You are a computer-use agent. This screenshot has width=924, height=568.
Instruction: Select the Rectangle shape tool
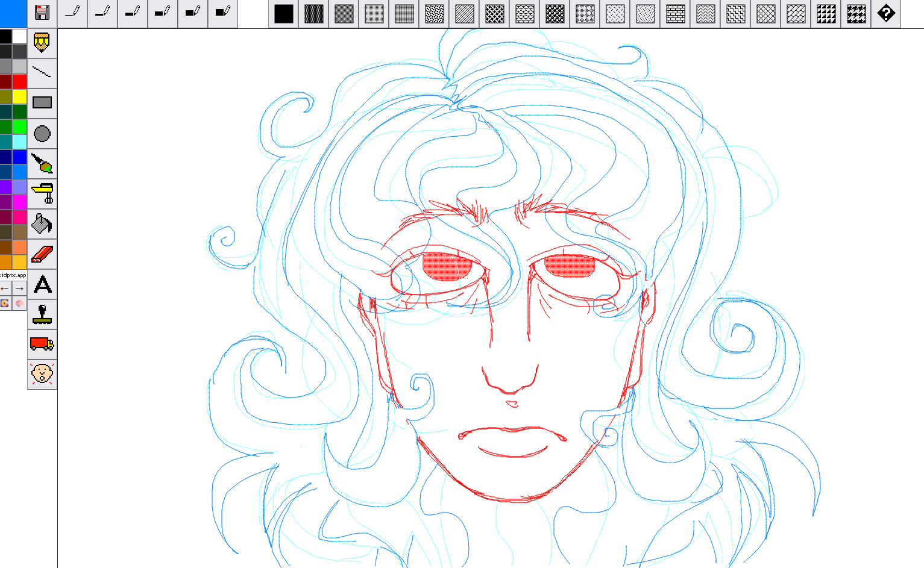[x=42, y=103]
